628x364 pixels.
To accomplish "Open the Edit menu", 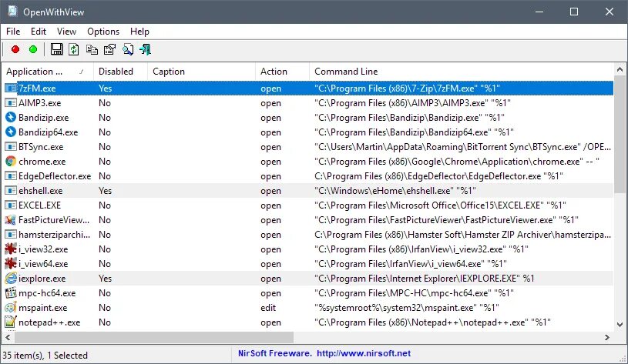I will (x=39, y=32).
